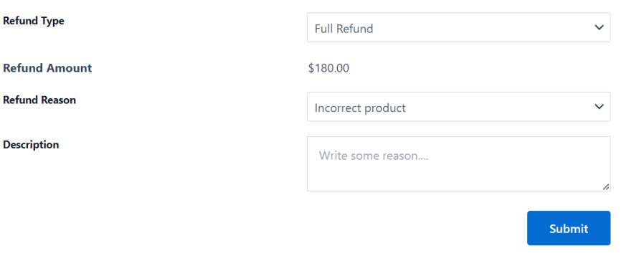Screen dimensions: 644x271
Task: Click the Refund Amount label
Action: pos(47,68)
